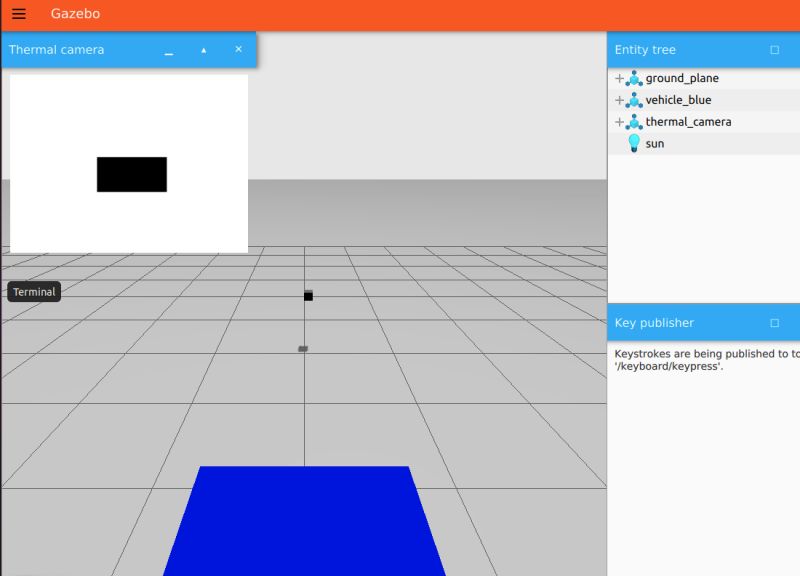Click the Thermal camera panel title

click(x=55, y=49)
